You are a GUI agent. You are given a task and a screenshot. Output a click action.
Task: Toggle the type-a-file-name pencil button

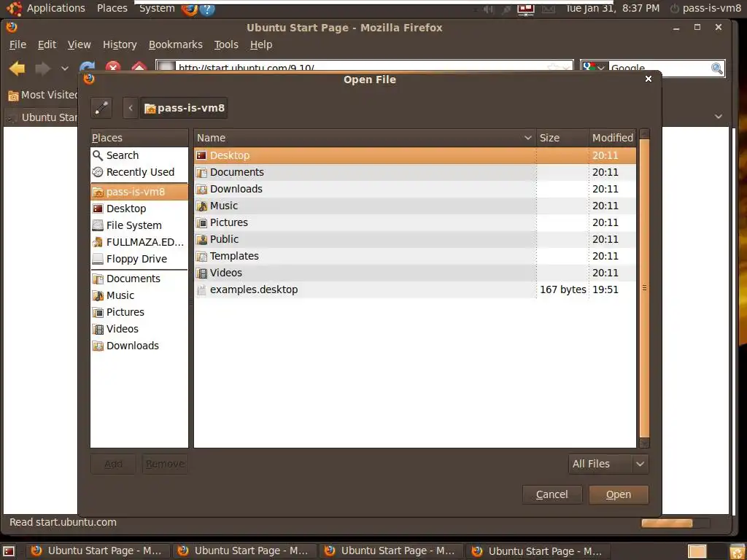(101, 108)
